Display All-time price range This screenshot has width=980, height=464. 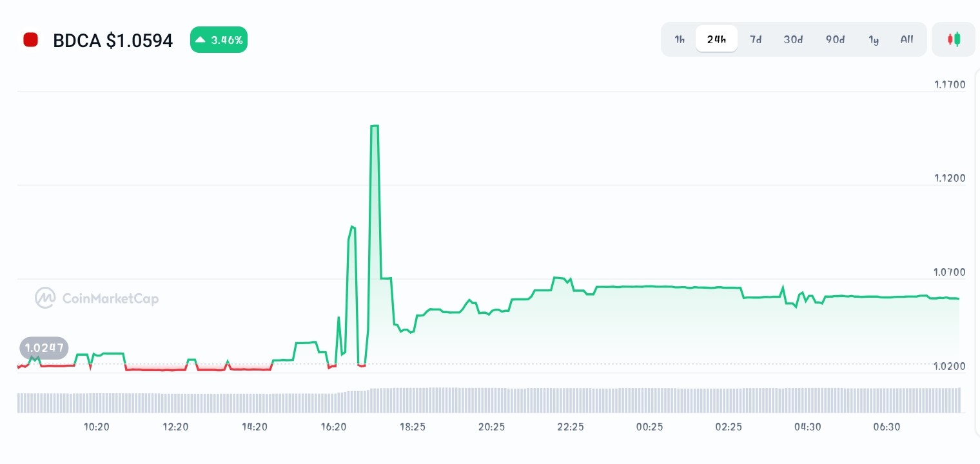(907, 39)
